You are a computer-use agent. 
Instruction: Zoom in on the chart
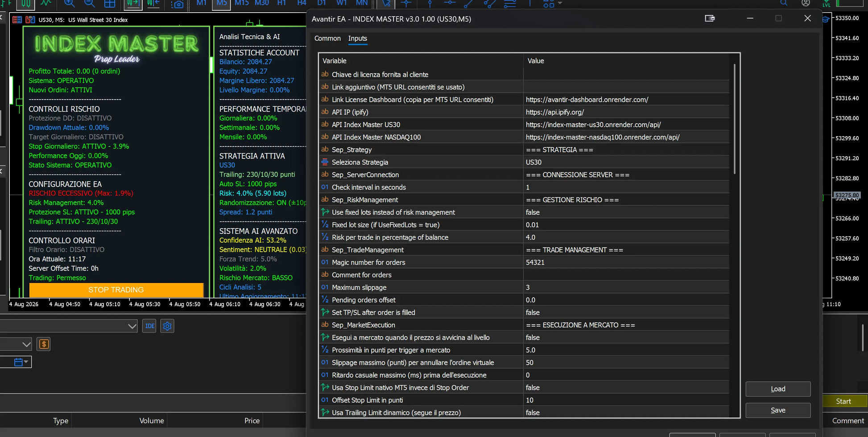69,4
